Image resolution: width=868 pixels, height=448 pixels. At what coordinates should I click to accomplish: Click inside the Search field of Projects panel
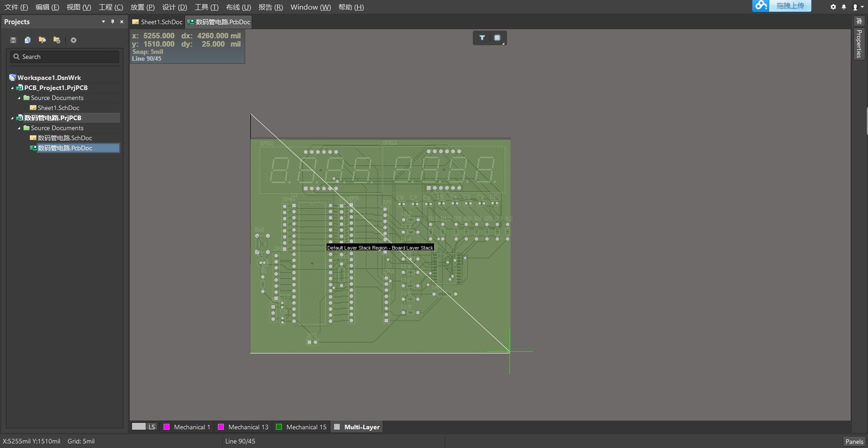pos(64,57)
